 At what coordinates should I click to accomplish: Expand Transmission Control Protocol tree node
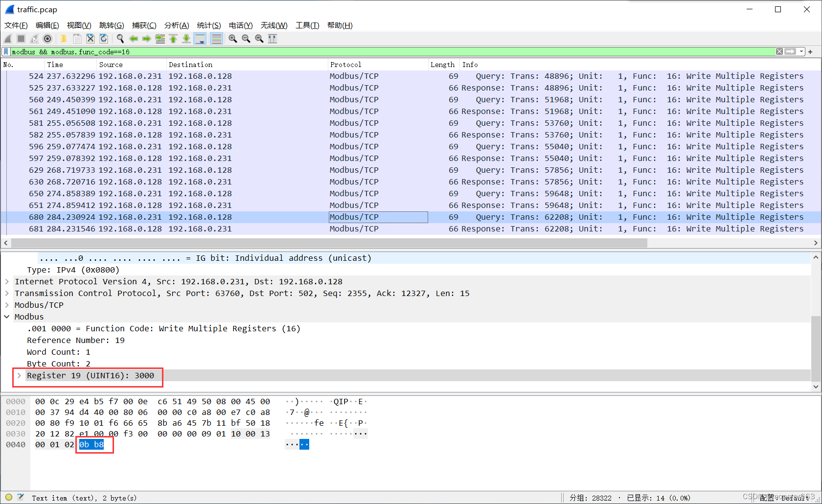7,293
